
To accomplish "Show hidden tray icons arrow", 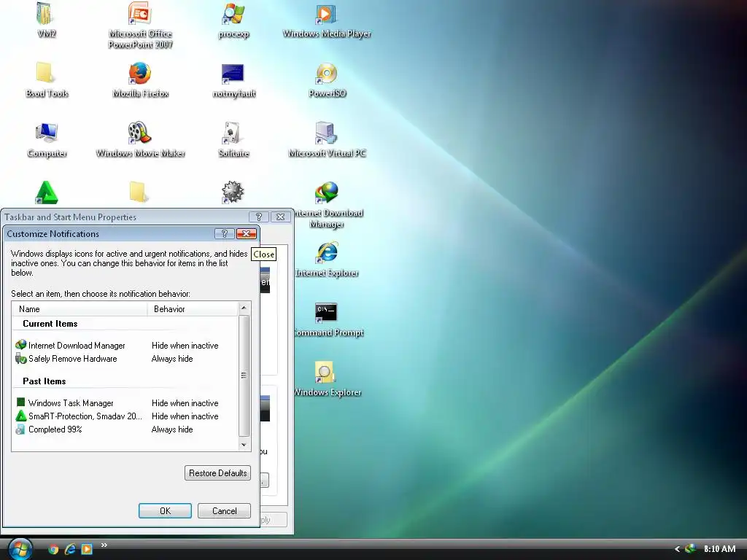I will (x=677, y=549).
